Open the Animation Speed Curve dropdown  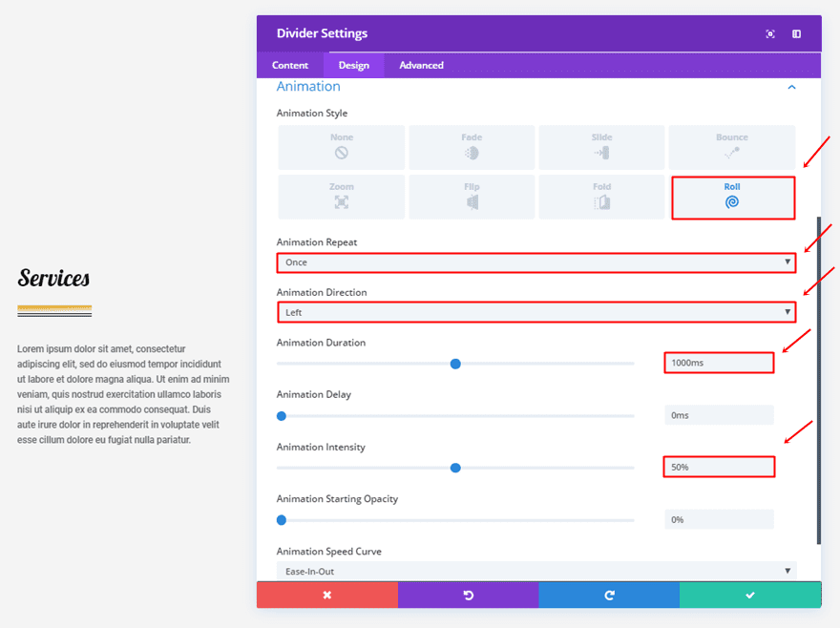click(x=535, y=571)
